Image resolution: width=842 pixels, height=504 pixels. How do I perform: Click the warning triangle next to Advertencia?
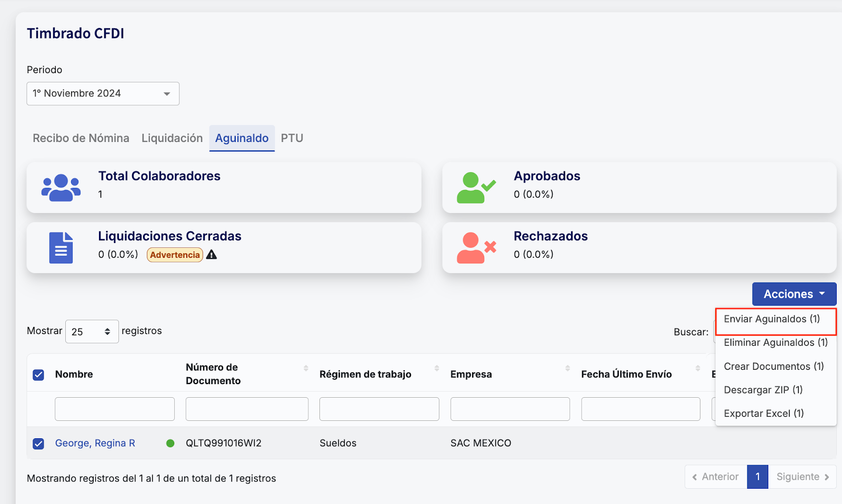tap(212, 255)
